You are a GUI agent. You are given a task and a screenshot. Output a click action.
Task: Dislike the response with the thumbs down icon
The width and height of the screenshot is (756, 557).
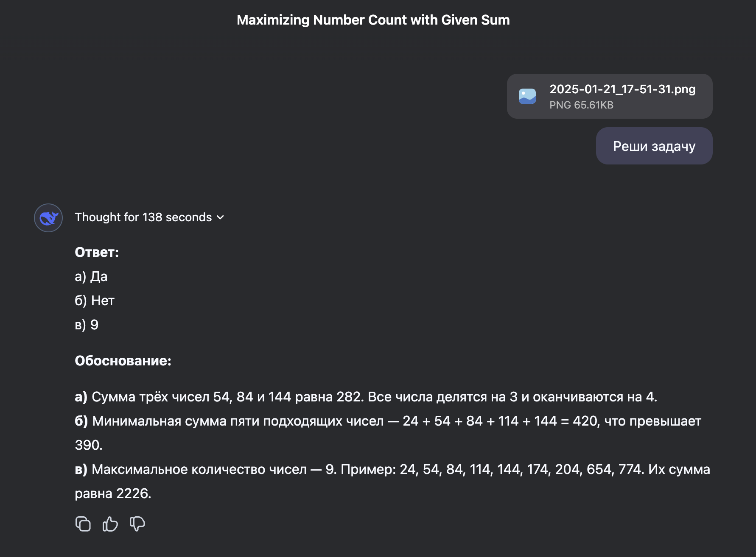point(137,524)
